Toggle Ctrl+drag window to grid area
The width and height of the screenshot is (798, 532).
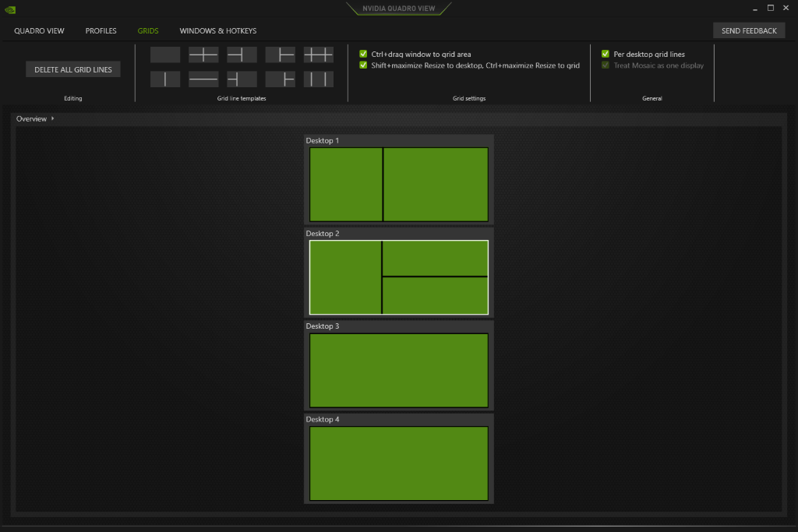363,54
